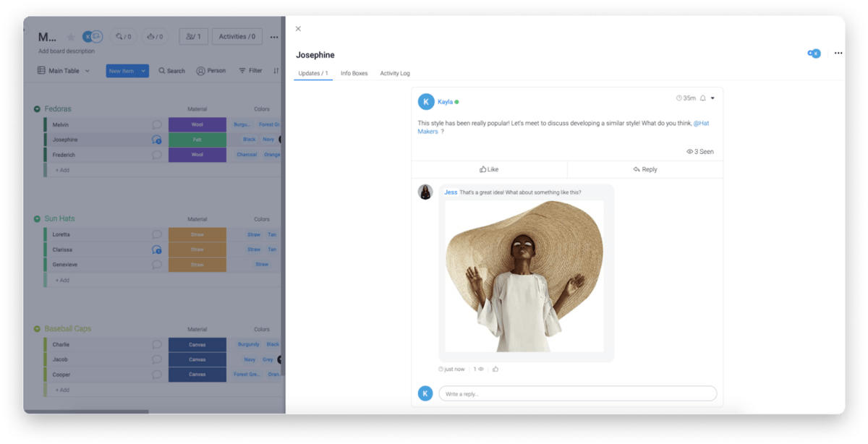
Task: Click the Felt material cell for Josephine
Action: 197,140
